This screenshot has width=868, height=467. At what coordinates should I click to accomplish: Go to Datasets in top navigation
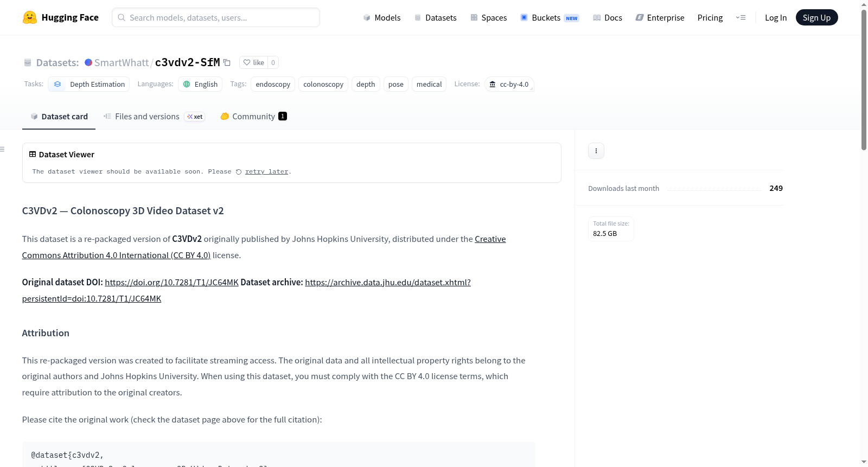tap(436, 18)
